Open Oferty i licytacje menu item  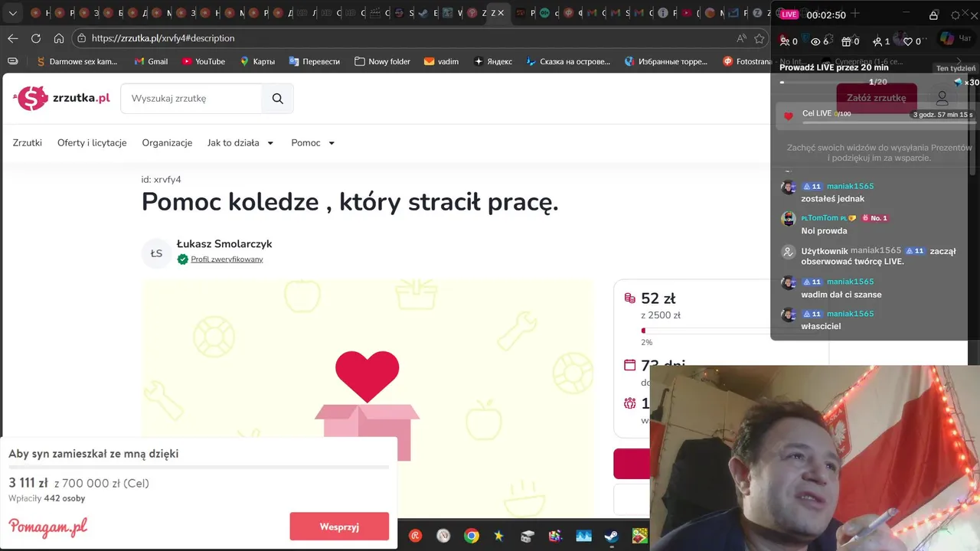click(x=92, y=143)
